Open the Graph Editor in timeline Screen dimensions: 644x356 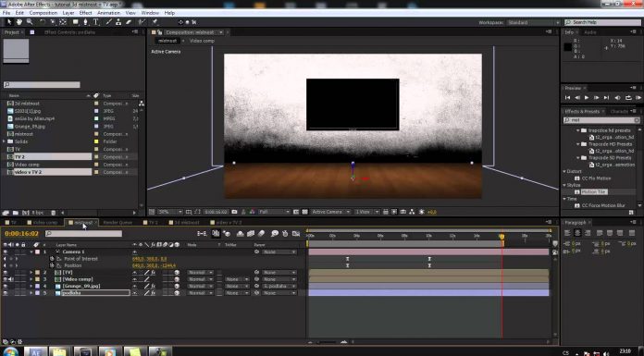296,234
